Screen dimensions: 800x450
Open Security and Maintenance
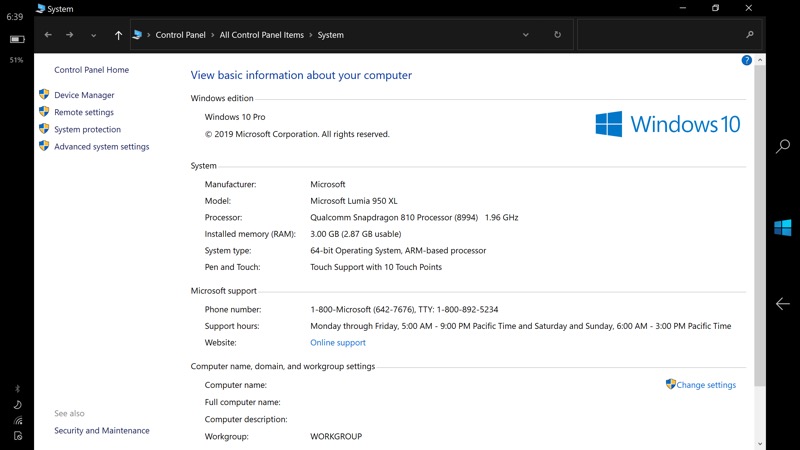click(102, 431)
